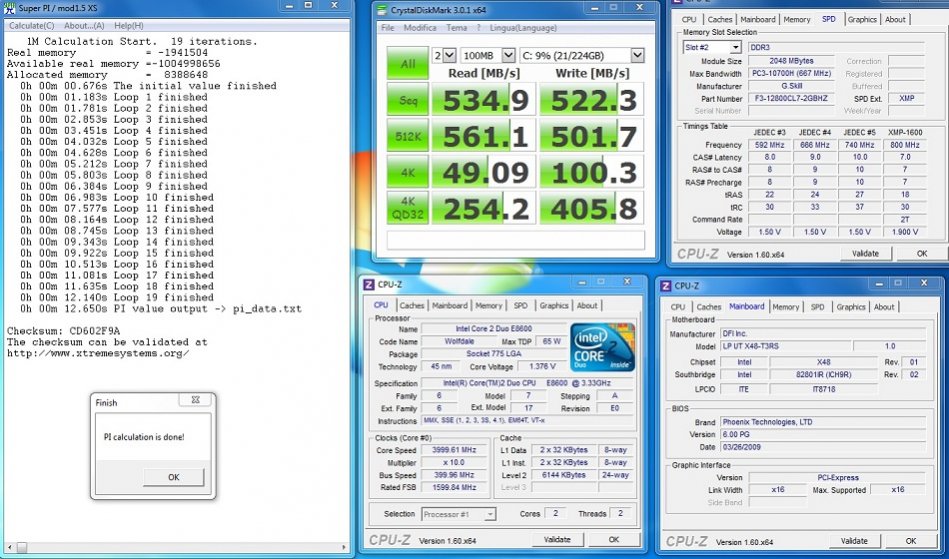Screen dimensions: 949x559
Task: Switch to Mainboard tab in CPU-Z CPU window
Action: coord(450,306)
